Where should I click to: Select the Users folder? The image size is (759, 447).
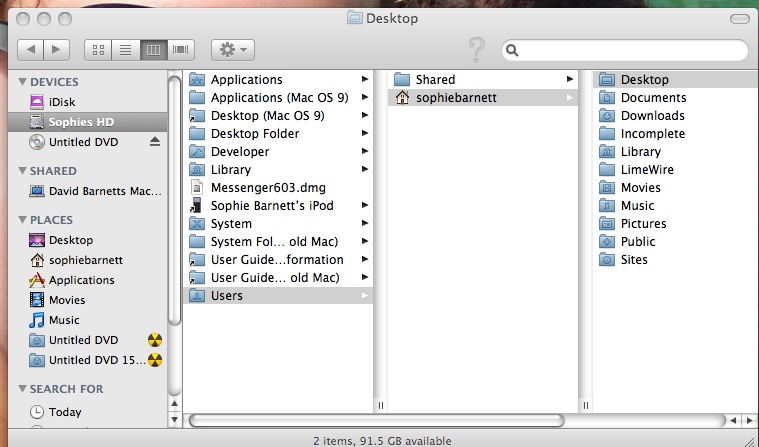pos(278,295)
